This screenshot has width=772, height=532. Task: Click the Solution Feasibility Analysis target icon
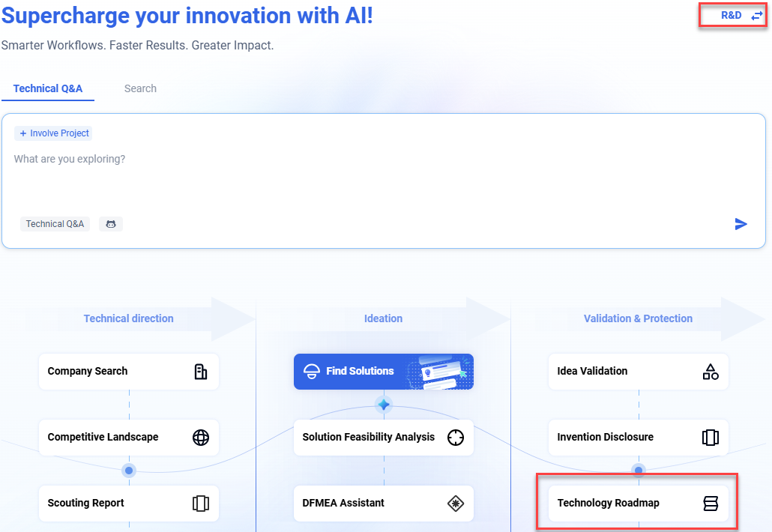(455, 438)
